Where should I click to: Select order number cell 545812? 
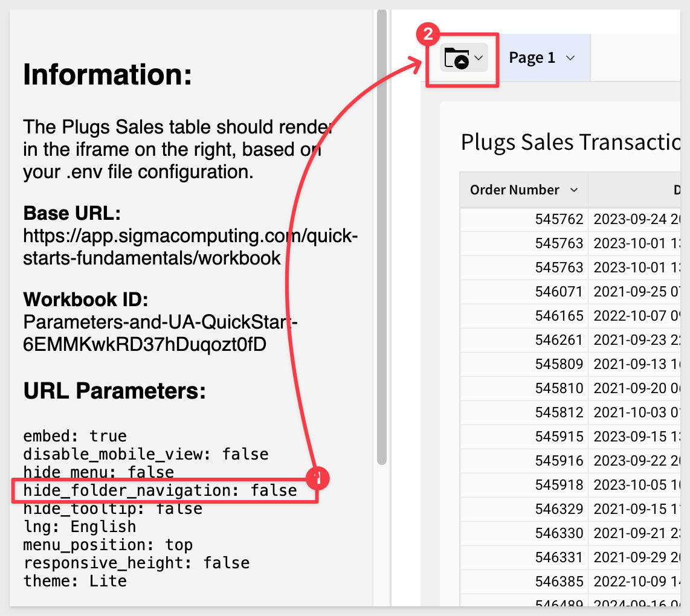pyautogui.click(x=524, y=412)
